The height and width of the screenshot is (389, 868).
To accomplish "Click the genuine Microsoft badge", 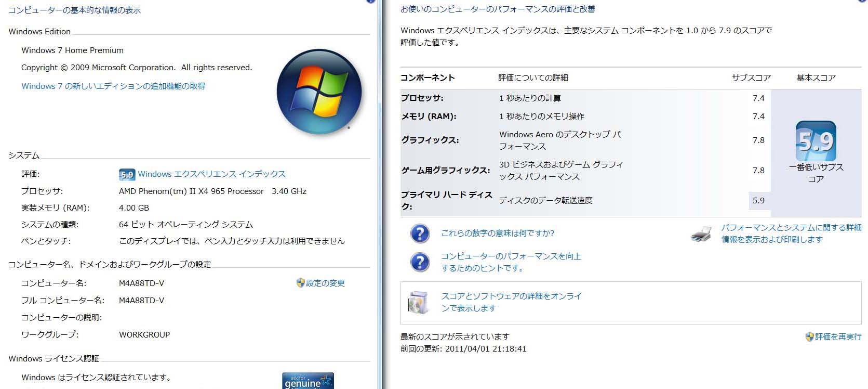I will click(x=308, y=381).
